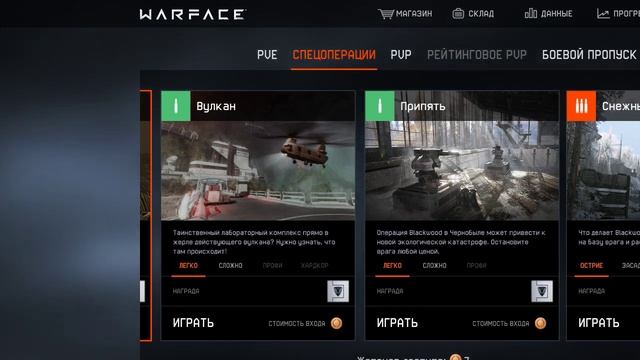The width and height of the screenshot is (640, 360).
Task: Open the Рейтинговое PVP tab
Action: pos(477,55)
